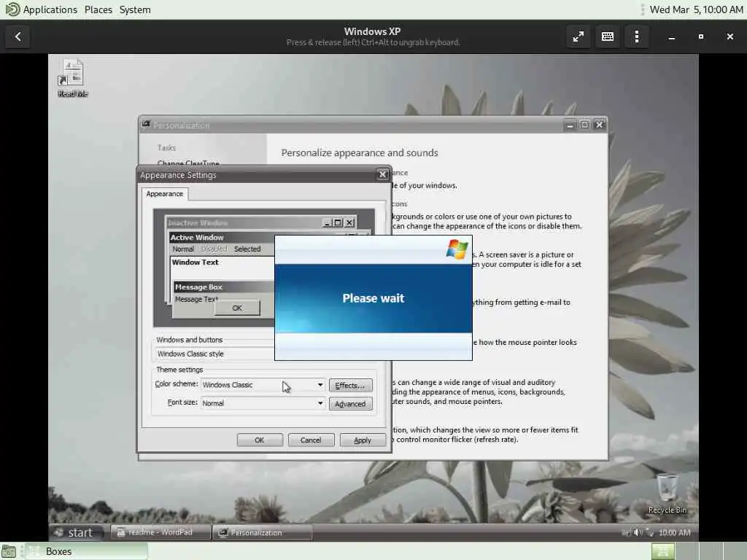Switch to Personalization taskbar button
The width and height of the screenshot is (747, 560).
[262, 532]
